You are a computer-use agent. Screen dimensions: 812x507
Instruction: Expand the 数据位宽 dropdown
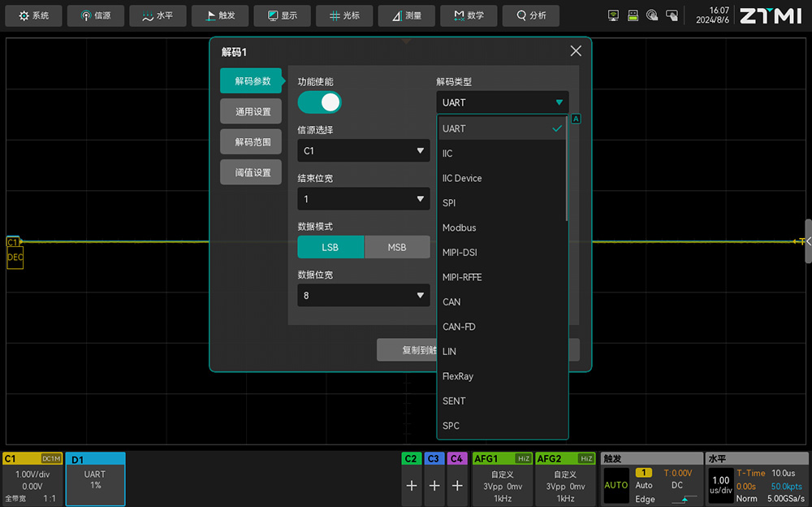(x=363, y=296)
